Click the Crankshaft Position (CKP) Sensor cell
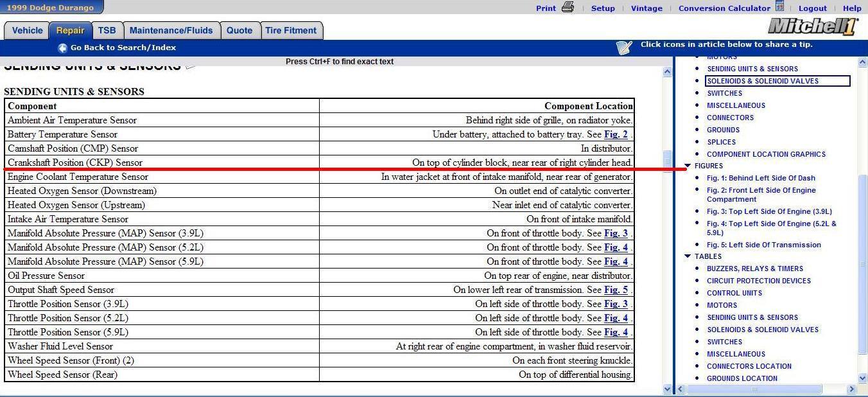This screenshot has height=397, width=868. pos(162,163)
